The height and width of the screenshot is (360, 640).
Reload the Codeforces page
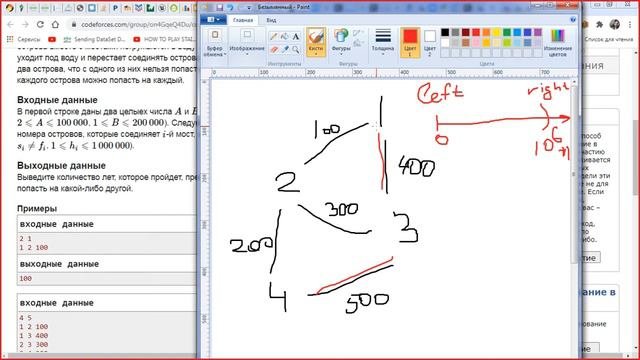pos(40,24)
